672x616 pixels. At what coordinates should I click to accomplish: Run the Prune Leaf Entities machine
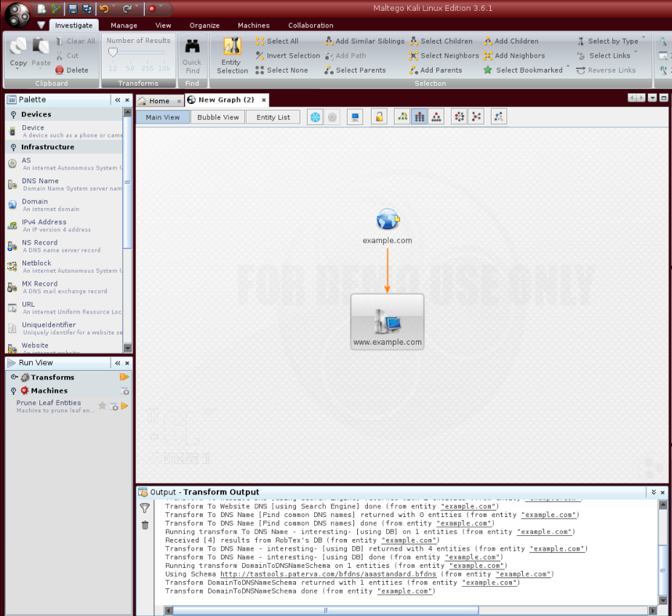click(x=124, y=406)
